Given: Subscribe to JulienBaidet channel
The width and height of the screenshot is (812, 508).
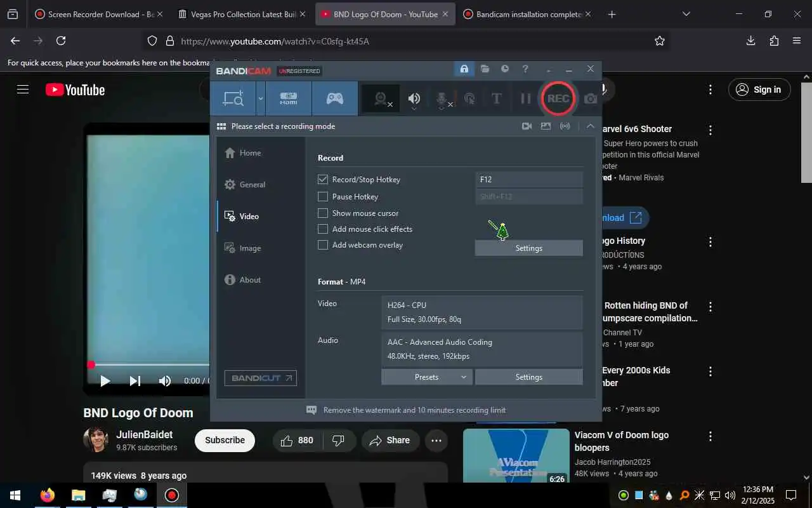Looking at the screenshot, I should coord(225,440).
